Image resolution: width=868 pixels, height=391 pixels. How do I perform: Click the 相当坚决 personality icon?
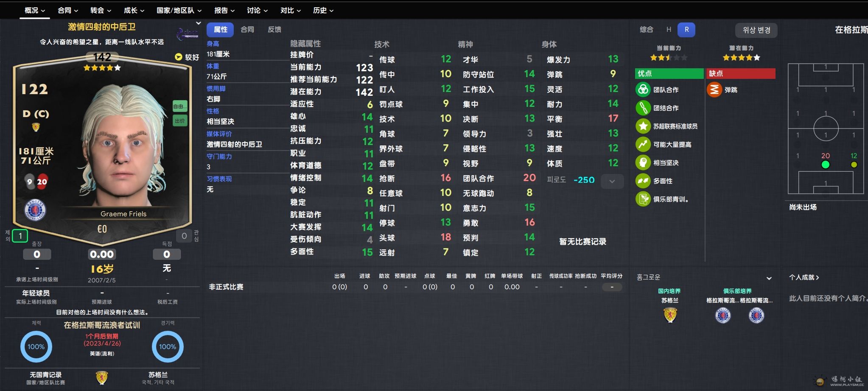pyautogui.click(x=643, y=163)
